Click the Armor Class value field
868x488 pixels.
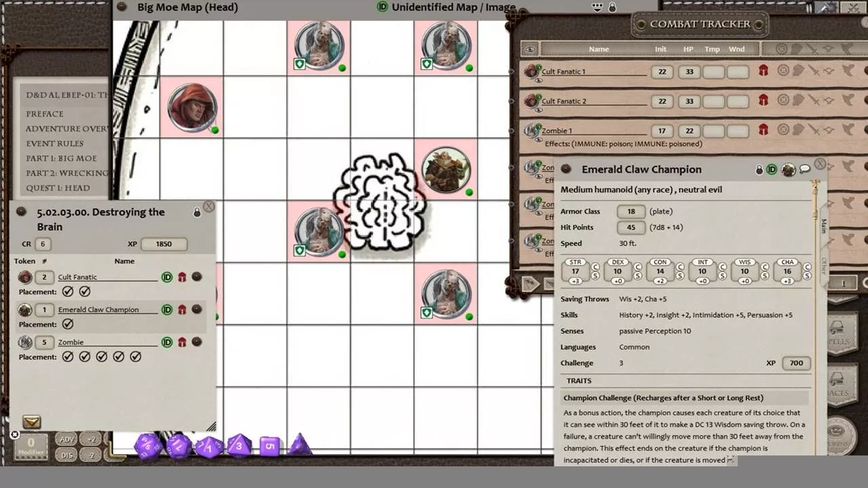(x=631, y=211)
